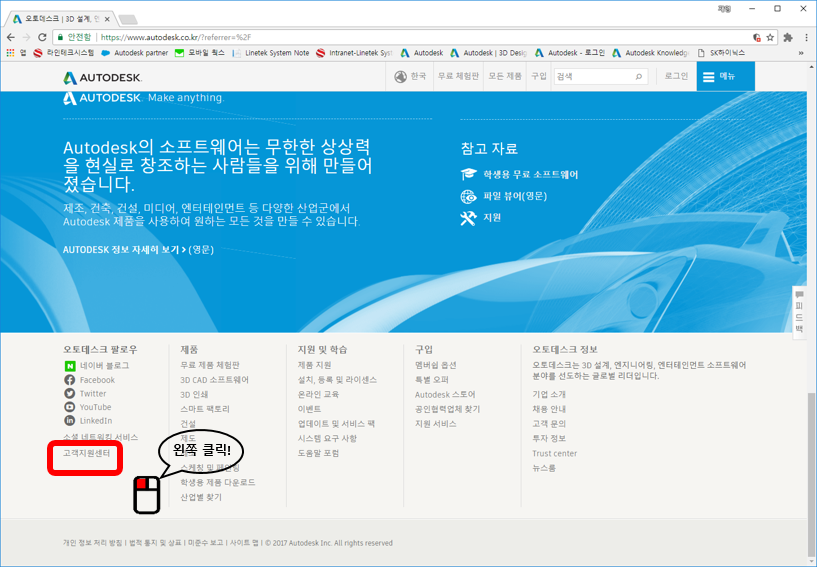Viewport: 817px width, 567px height.
Task: Open the 모바일 책스 bookmark
Action: coord(200,53)
